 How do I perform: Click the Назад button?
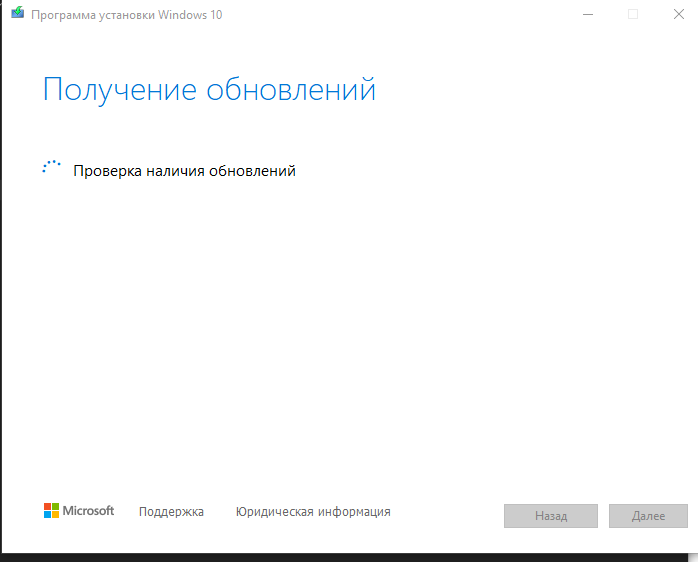(551, 516)
